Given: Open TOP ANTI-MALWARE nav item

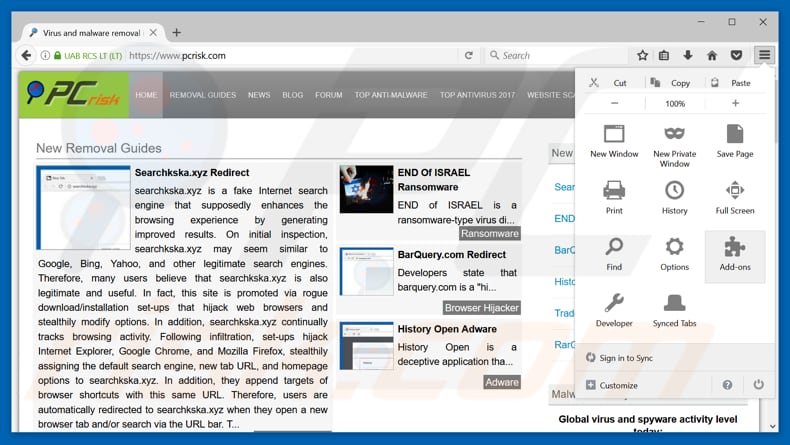Looking at the screenshot, I should click(391, 95).
